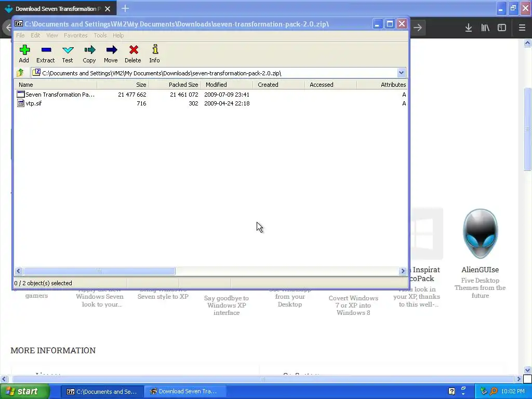Go up one folder level icon
This screenshot has width=532, height=399.
coord(20,73)
